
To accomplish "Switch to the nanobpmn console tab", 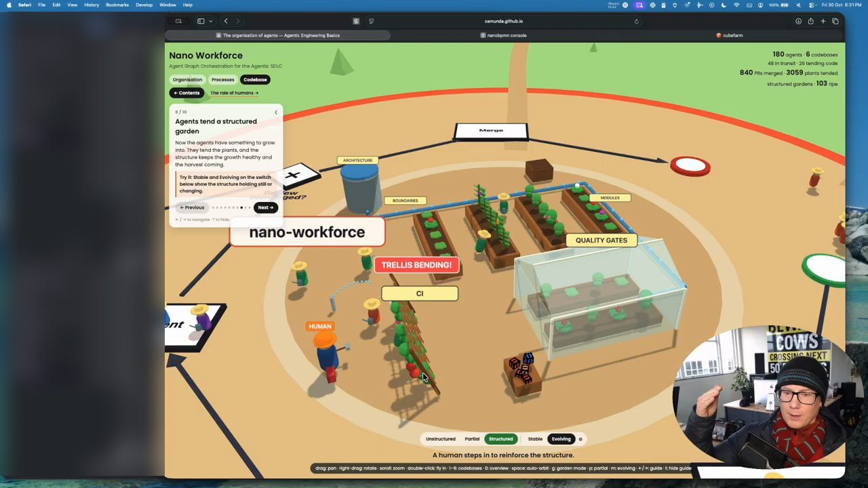I will pos(504,35).
